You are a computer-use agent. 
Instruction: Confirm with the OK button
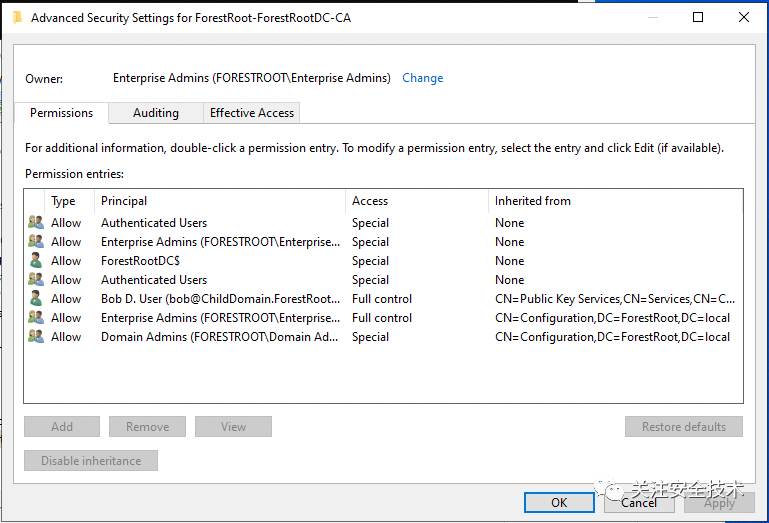[559, 502]
